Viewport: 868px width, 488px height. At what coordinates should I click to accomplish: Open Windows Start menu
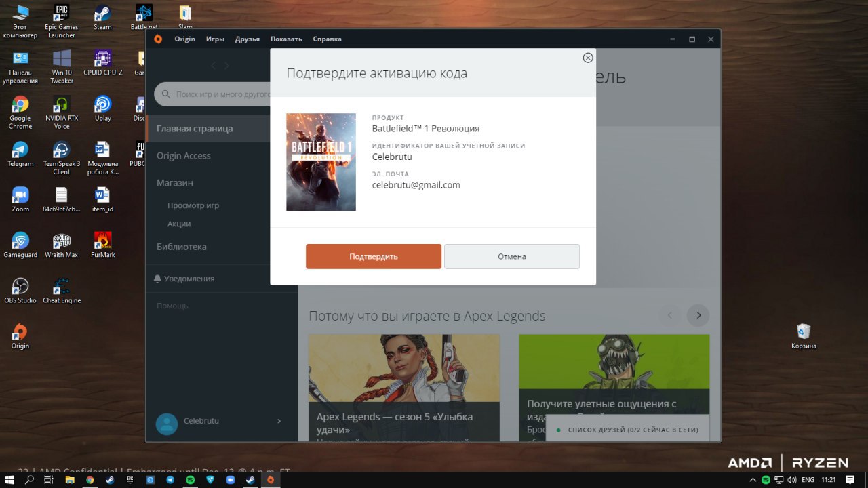click(x=9, y=480)
